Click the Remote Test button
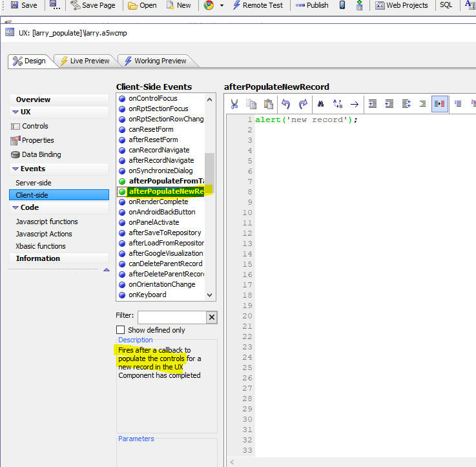Viewport: 476px width, 467px height. click(x=257, y=5)
